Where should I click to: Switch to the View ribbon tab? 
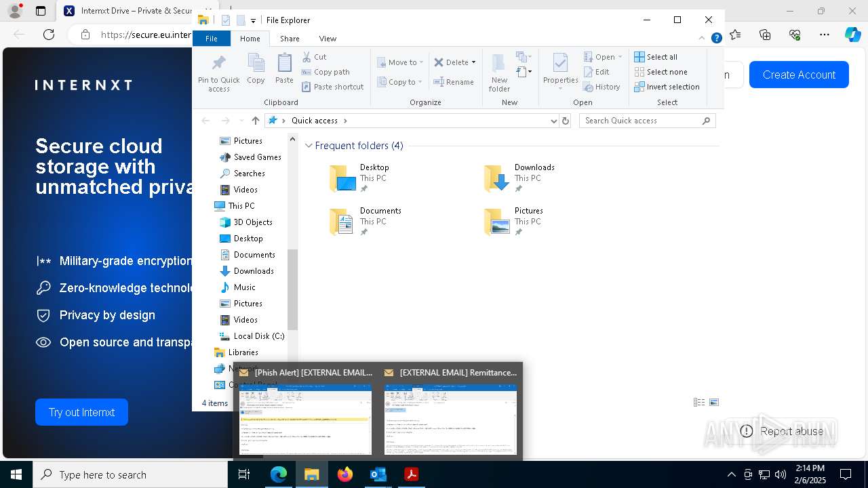[x=328, y=39]
